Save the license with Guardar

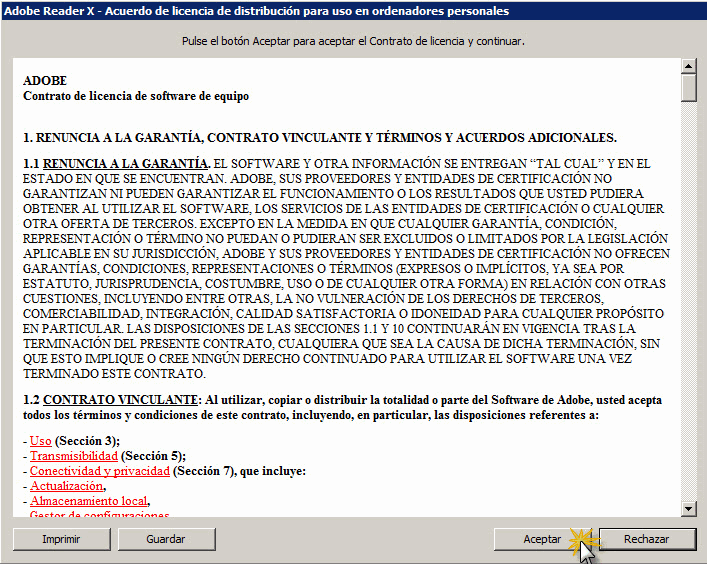tap(166, 539)
